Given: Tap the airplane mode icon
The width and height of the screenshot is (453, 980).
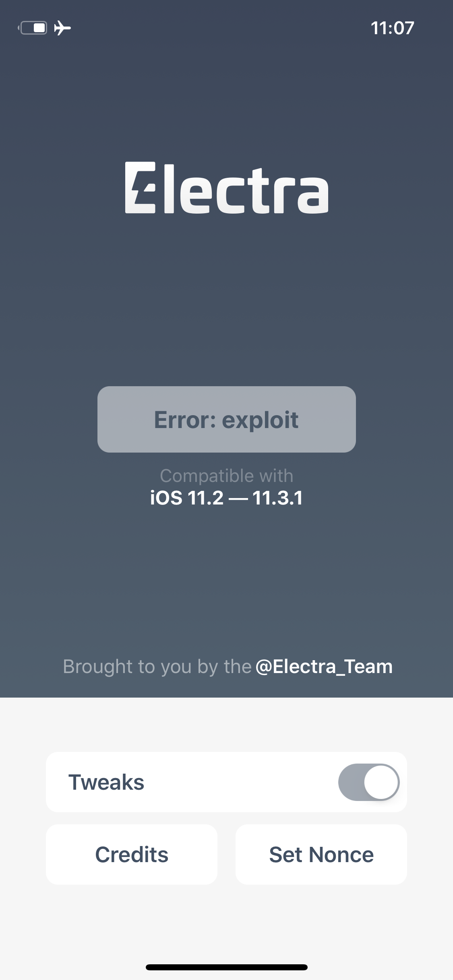Looking at the screenshot, I should click(62, 28).
